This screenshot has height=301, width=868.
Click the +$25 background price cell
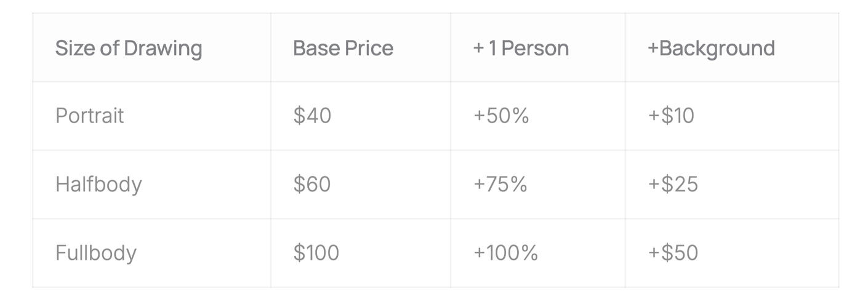673,184
